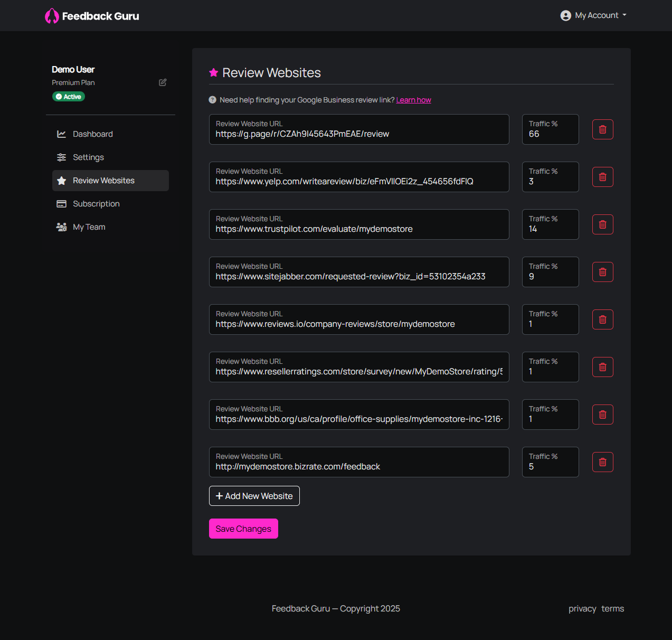The height and width of the screenshot is (640, 672).
Task: Click the Traffic % field showing 66
Action: (551, 129)
